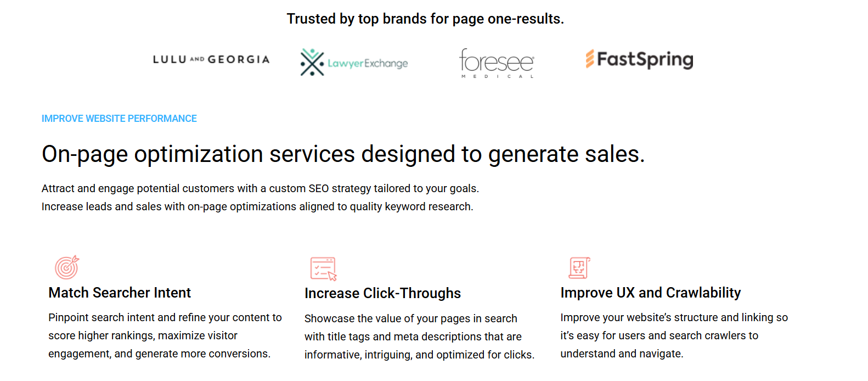Click the FastSpring brand name text
The height and width of the screenshot is (381, 868).
(645, 59)
